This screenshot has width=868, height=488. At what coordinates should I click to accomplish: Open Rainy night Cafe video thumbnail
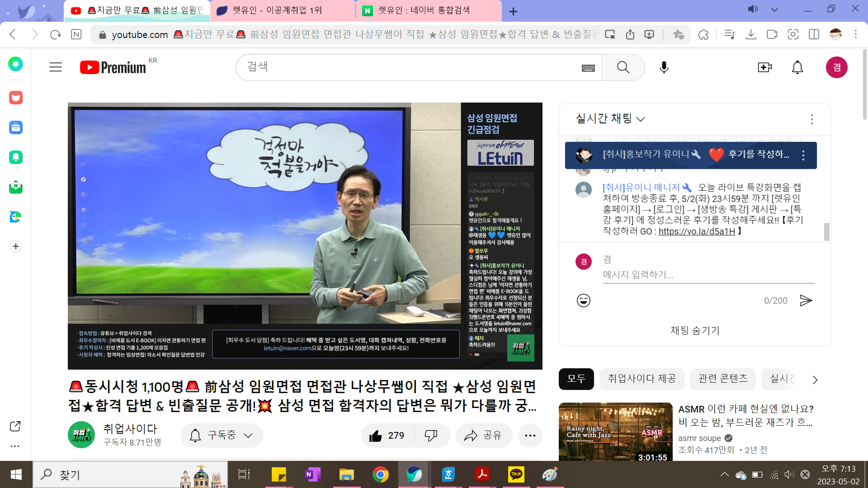615,432
